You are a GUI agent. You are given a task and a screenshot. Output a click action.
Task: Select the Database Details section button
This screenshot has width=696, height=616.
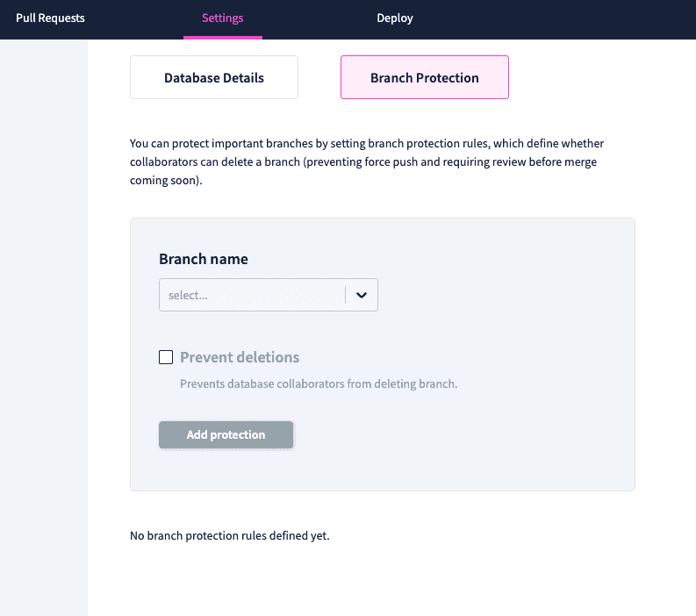(214, 77)
